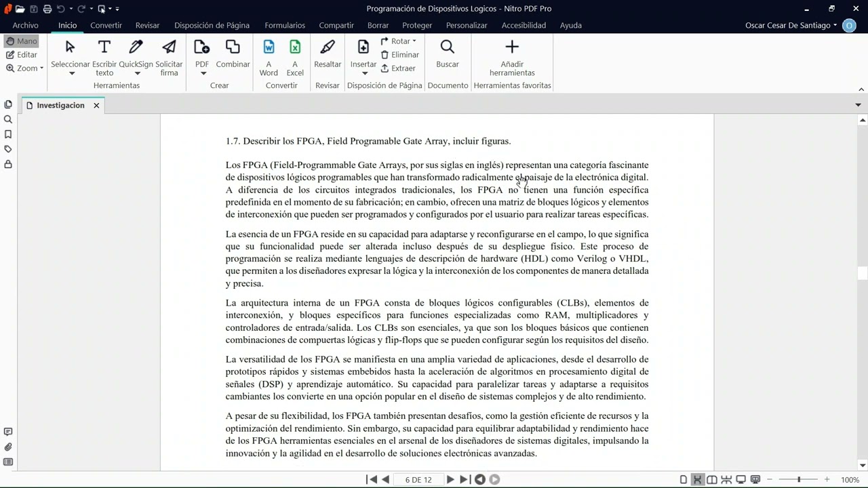The width and height of the screenshot is (868, 488).
Task: Activate the Seleccionar arrow tool
Action: [70, 47]
